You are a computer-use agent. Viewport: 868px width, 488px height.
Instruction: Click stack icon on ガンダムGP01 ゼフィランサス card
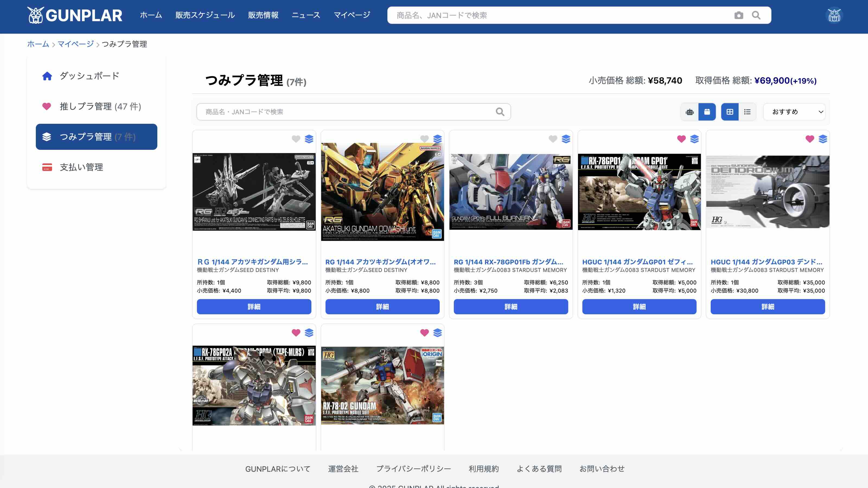coord(694,139)
